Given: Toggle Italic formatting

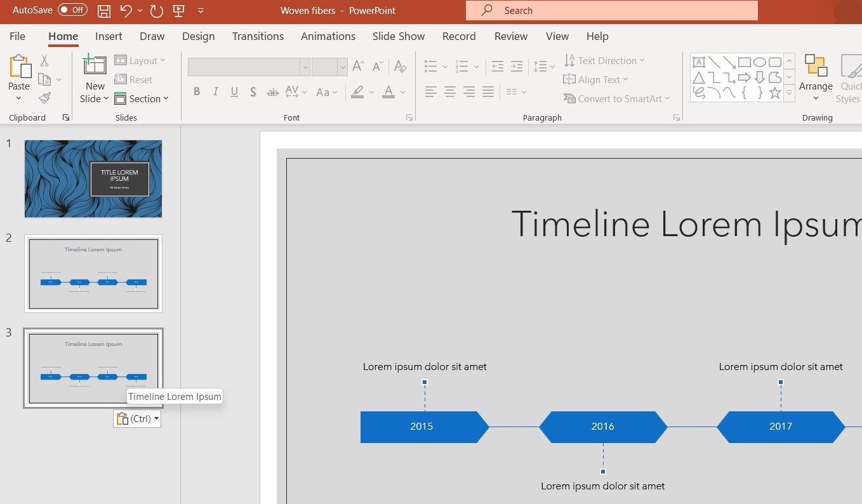Looking at the screenshot, I should point(216,92).
